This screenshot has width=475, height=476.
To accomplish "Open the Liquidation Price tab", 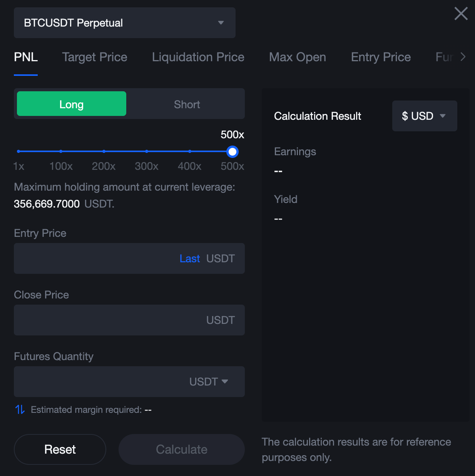I will [198, 57].
